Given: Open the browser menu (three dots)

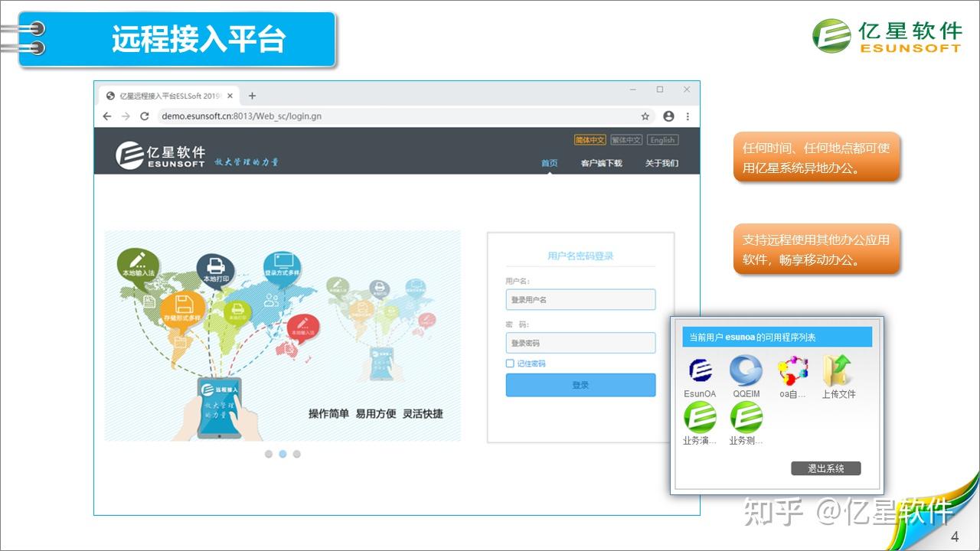Looking at the screenshot, I should tap(688, 116).
